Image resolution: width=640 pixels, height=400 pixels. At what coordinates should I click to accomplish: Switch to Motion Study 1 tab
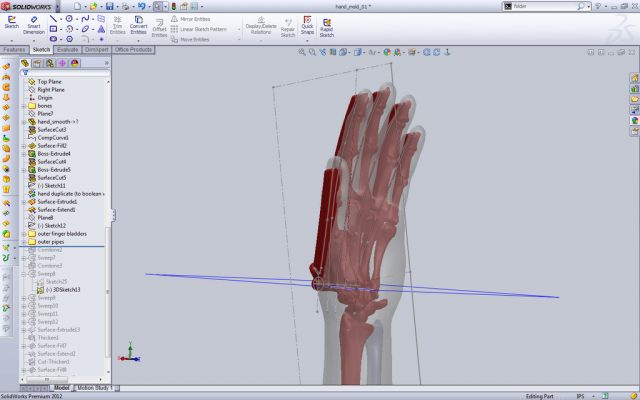[92, 387]
